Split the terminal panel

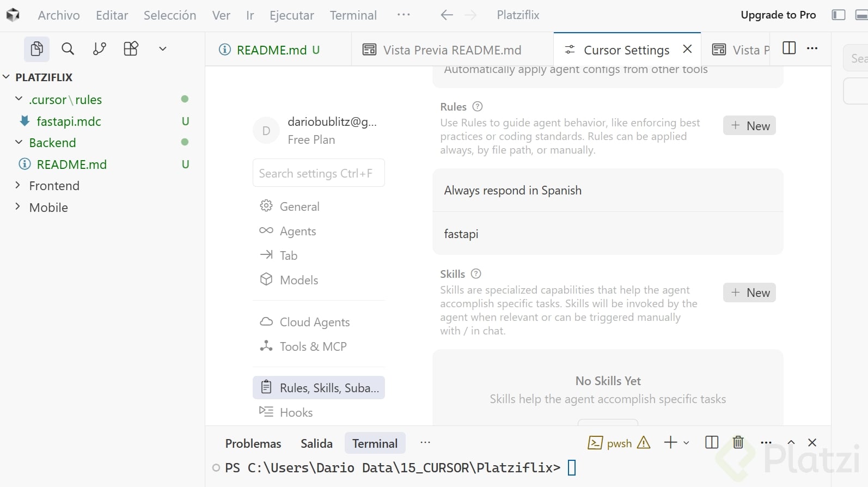pyautogui.click(x=711, y=442)
